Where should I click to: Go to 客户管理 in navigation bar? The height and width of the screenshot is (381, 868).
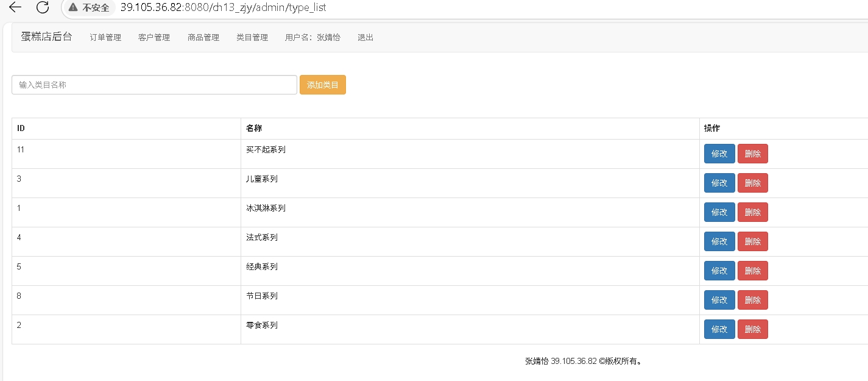click(x=154, y=37)
